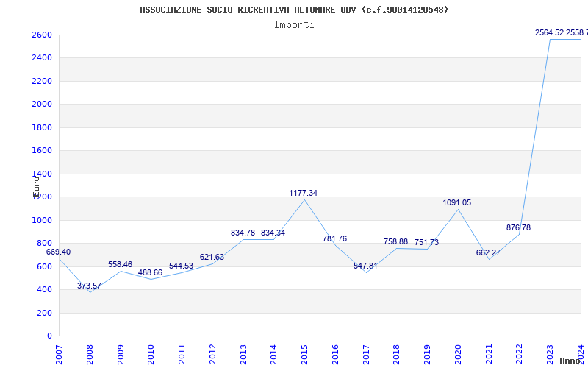Select the 373.57 data label
The height and width of the screenshot is (368, 588).
(89, 286)
